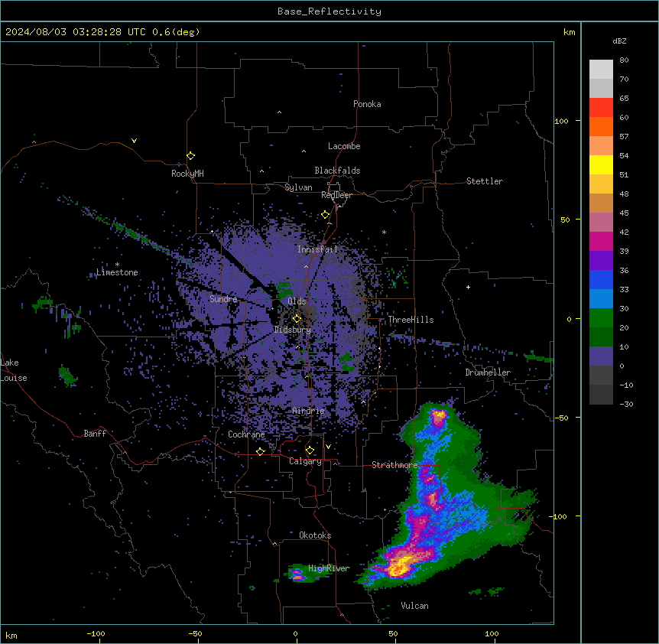Click the Ponoka city label

point(367,104)
